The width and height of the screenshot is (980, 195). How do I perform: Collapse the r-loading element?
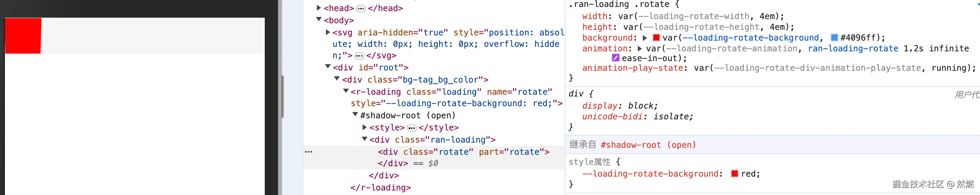(x=346, y=91)
